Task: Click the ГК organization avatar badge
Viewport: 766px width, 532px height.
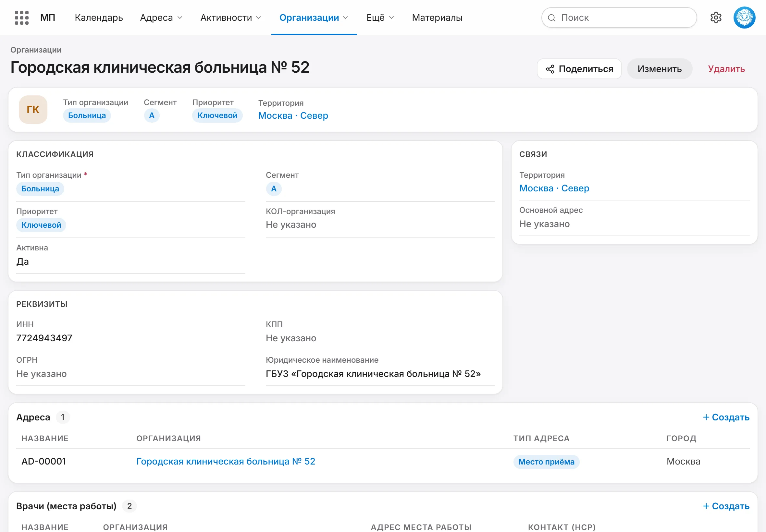Action: [x=33, y=110]
